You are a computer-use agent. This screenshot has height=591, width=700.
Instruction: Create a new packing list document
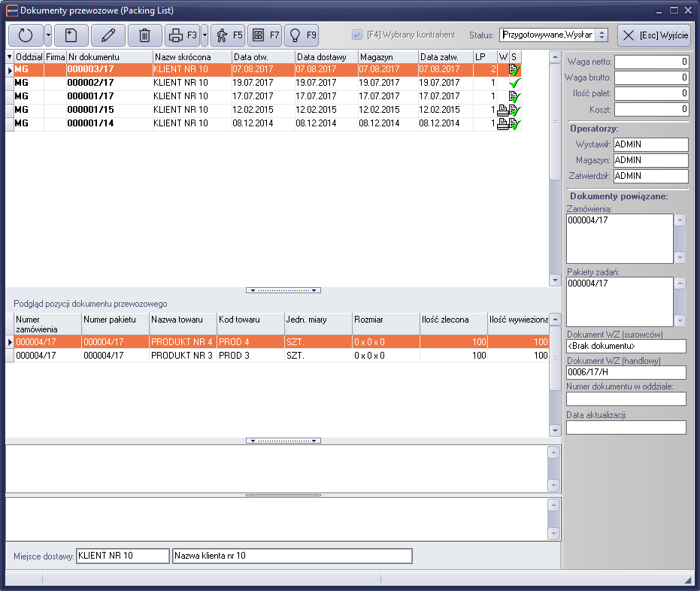click(x=71, y=35)
